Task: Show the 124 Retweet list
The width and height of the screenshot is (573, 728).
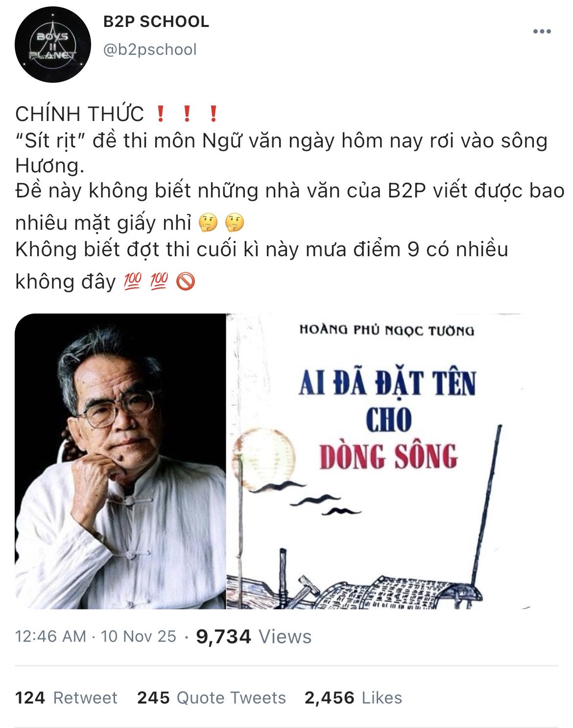Action: click(66, 698)
